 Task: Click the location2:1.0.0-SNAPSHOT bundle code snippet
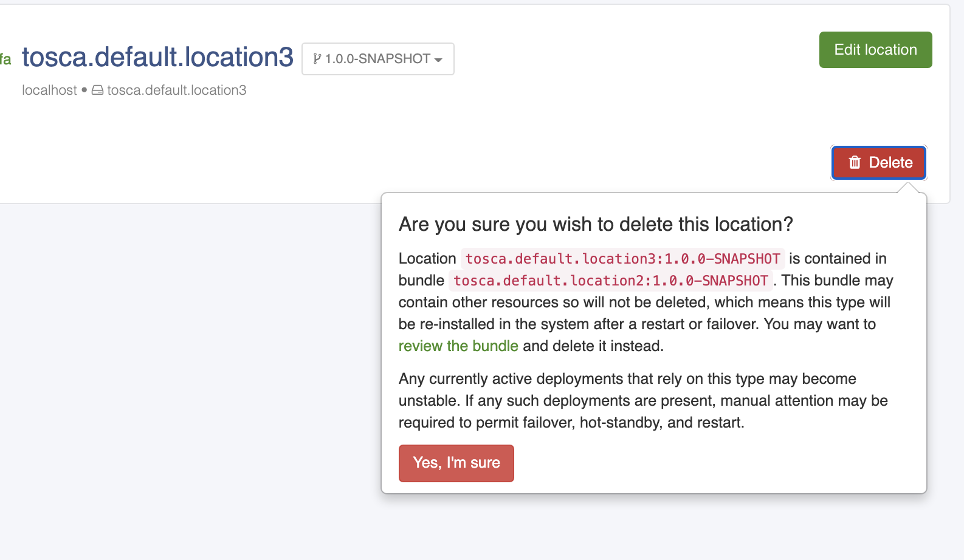[610, 281]
